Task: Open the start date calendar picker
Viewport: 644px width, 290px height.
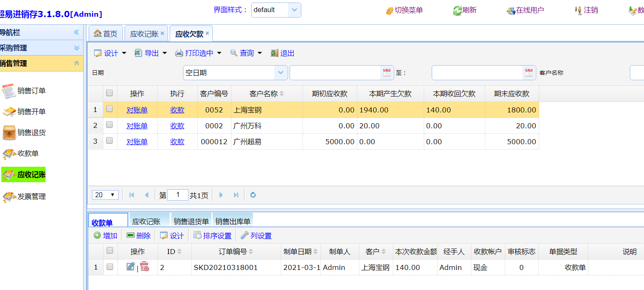Action: click(387, 73)
